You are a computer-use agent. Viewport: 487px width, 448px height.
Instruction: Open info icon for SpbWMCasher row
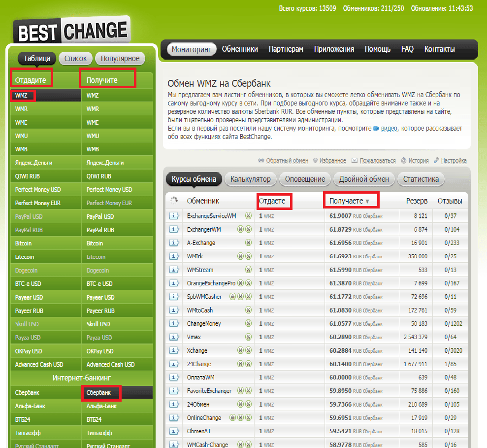pyautogui.click(x=174, y=297)
